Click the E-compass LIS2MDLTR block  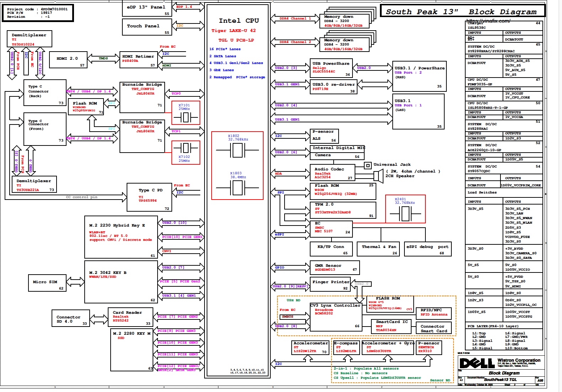click(x=347, y=348)
